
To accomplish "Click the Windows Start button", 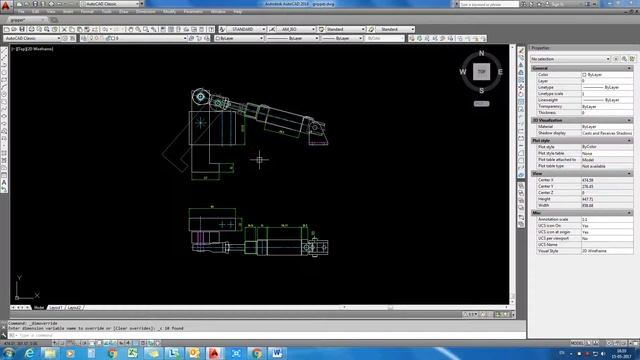I will (8, 353).
